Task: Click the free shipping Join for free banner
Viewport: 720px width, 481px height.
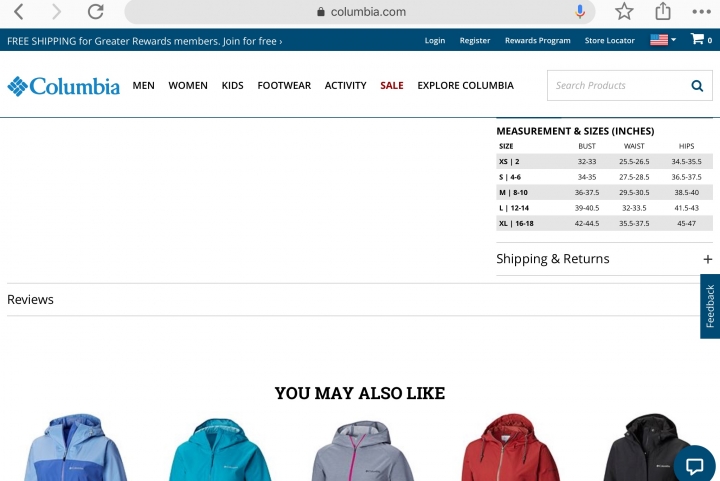Action: coord(145,41)
